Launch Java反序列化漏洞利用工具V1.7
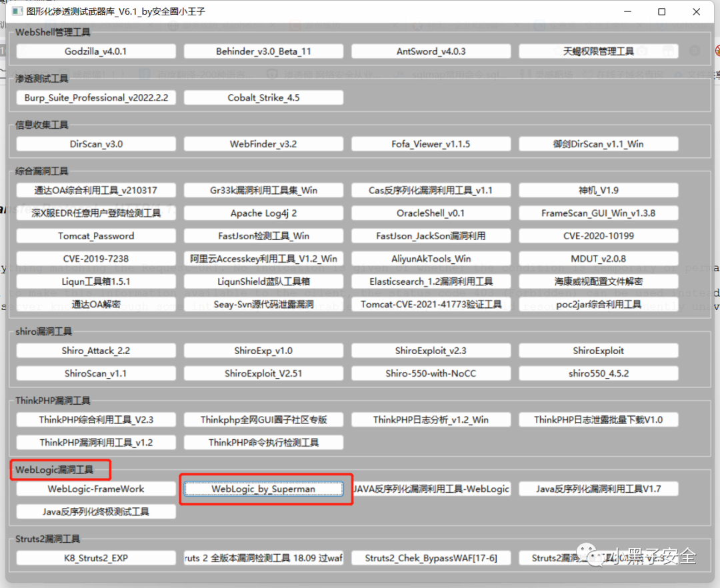This screenshot has height=588, width=720. tap(599, 489)
